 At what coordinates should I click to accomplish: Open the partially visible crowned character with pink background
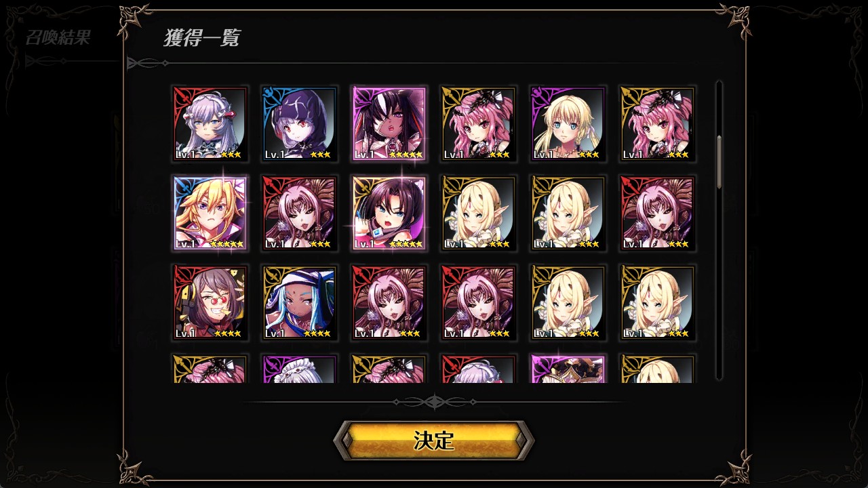click(568, 369)
